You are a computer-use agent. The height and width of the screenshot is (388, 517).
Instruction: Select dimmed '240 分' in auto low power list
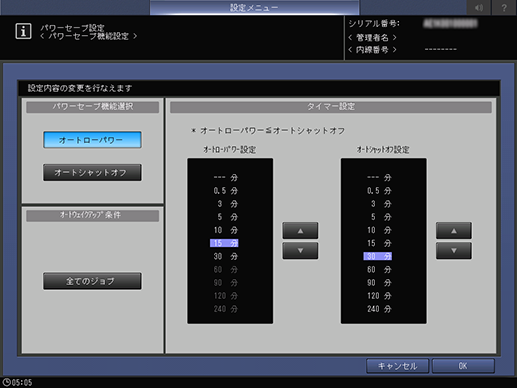[x=226, y=309]
